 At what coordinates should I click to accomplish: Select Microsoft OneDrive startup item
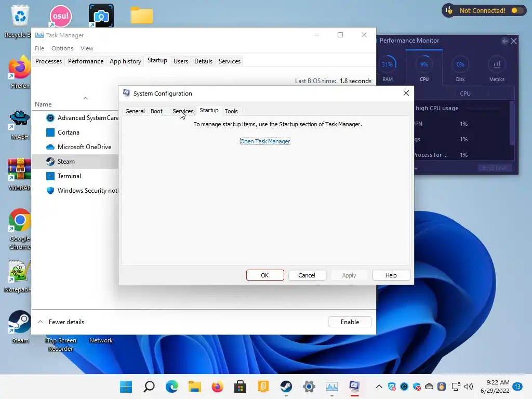tap(75, 147)
